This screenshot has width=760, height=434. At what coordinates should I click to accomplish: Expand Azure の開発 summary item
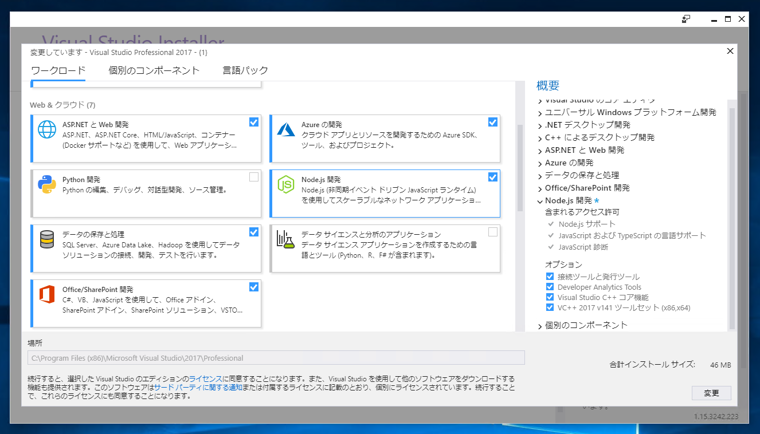tap(540, 163)
